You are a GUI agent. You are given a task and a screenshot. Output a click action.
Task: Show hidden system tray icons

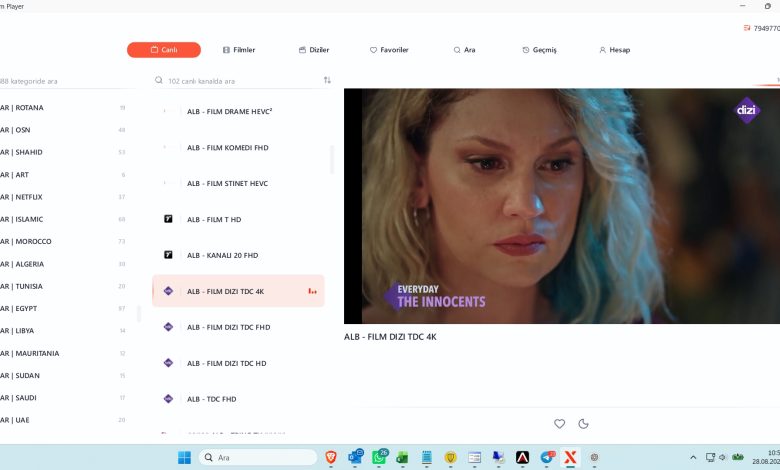click(x=693, y=458)
